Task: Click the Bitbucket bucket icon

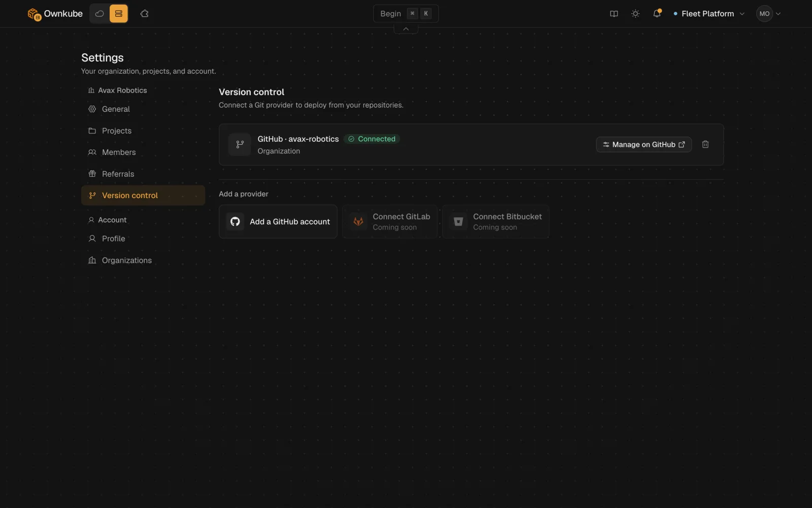Action: 458,221
